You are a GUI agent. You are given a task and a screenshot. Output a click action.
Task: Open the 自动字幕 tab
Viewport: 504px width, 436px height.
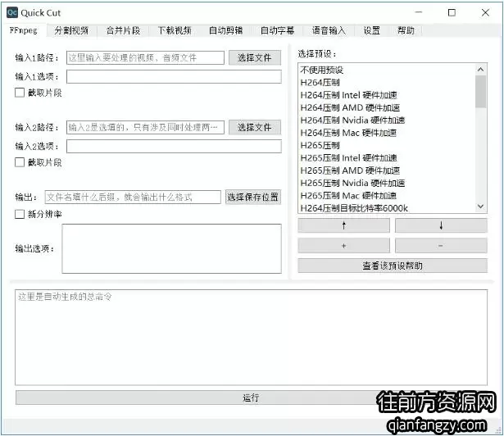coord(277,30)
